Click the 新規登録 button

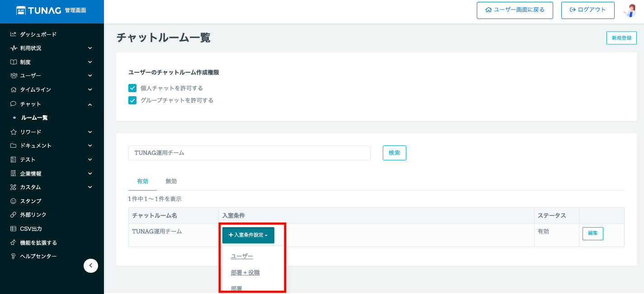click(621, 38)
